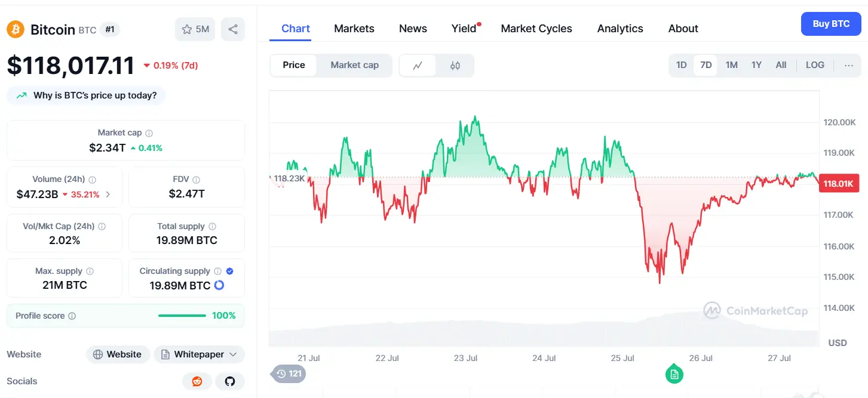Select the Price toggle option

(294, 65)
